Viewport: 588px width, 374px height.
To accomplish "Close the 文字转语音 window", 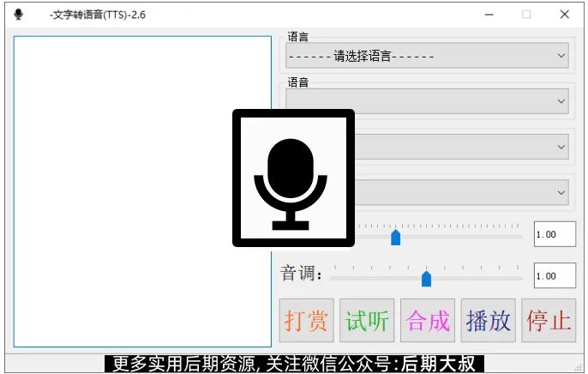I will [x=564, y=15].
